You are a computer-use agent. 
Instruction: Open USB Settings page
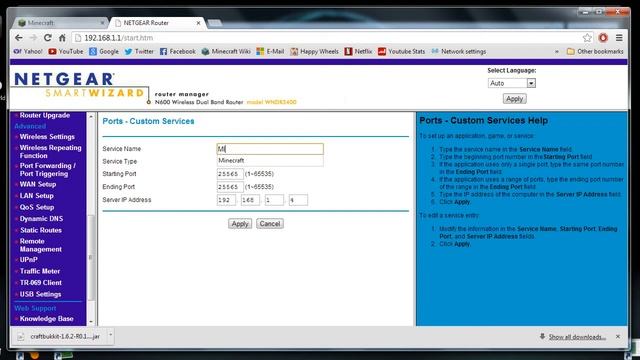click(x=40, y=294)
